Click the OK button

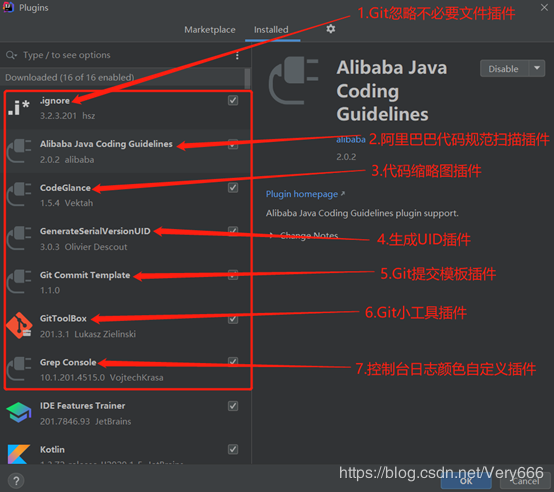pyautogui.click(x=466, y=481)
